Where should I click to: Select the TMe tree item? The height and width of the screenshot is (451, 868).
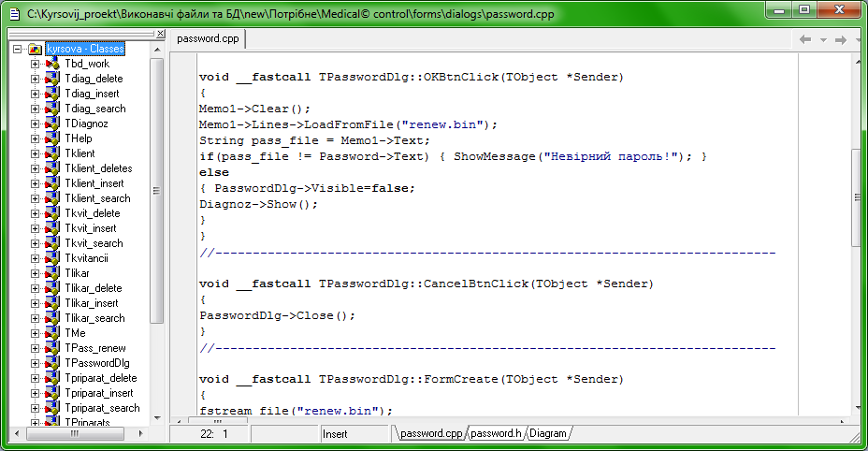click(75, 333)
